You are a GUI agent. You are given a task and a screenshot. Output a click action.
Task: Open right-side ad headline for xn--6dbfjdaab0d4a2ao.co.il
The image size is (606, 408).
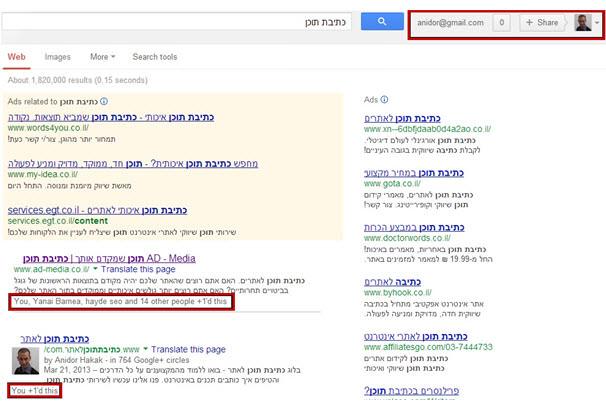pyautogui.click(x=402, y=118)
